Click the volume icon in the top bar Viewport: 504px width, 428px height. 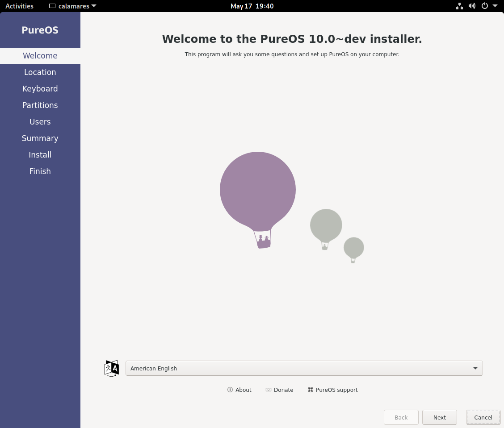click(472, 6)
